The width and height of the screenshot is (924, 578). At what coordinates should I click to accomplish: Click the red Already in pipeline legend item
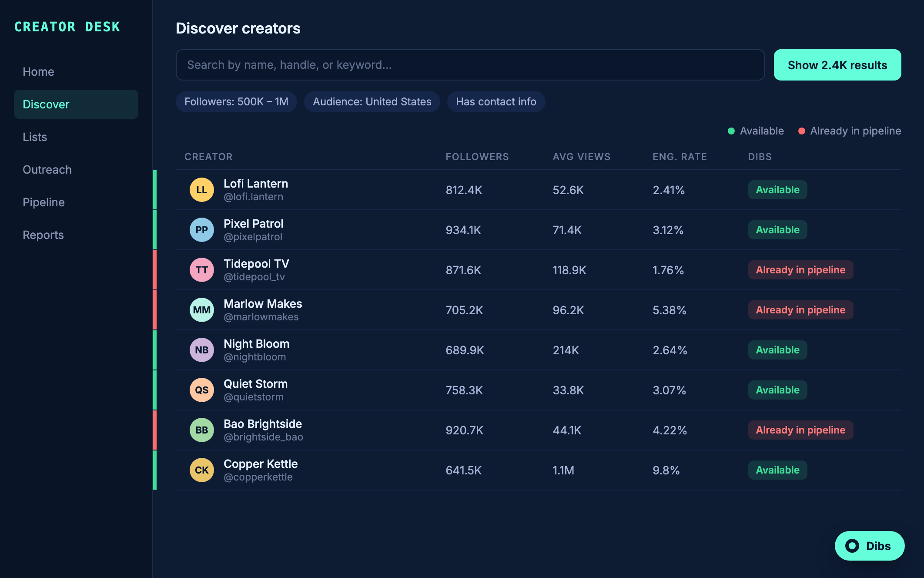[x=850, y=131]
